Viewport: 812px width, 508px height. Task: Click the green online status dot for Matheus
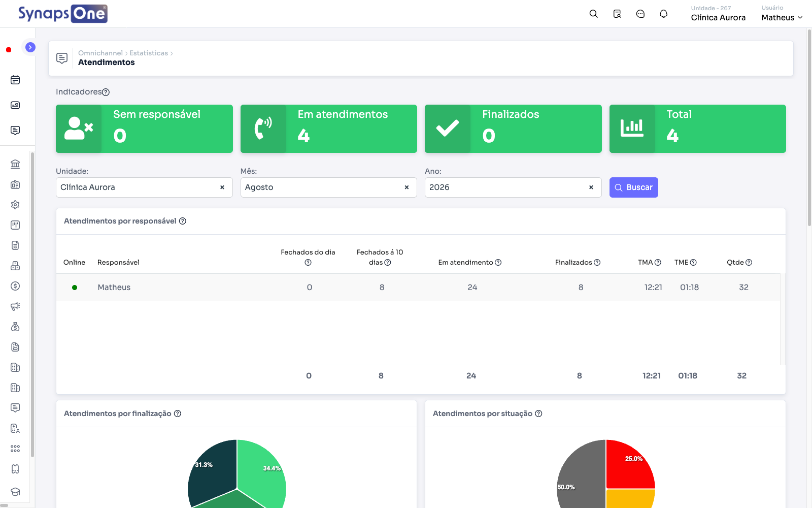pos(75,288)
